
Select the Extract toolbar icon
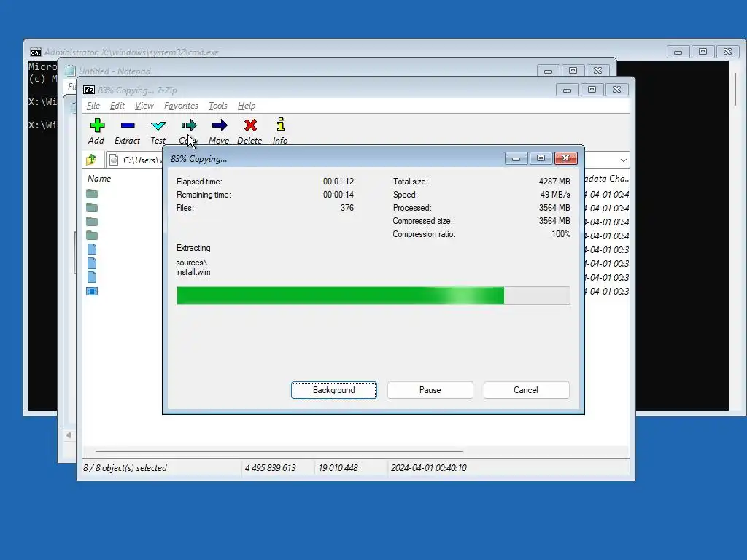128,125
